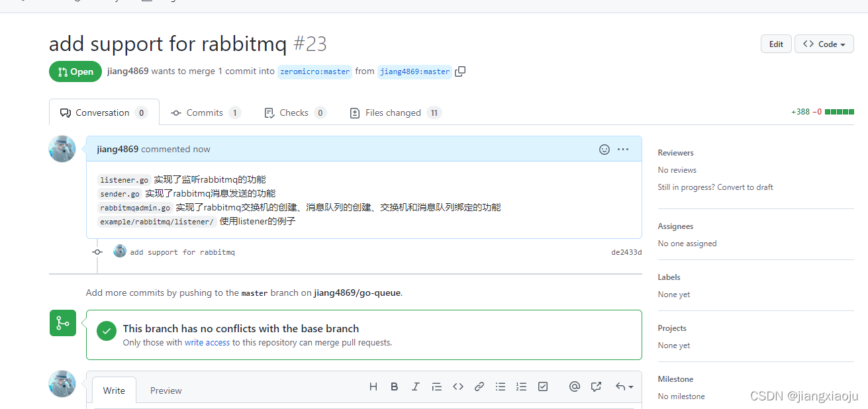The width and height of the screenshot is (868, 409).
Task: Click 'Convert to draft' link
Action: (746, 187)
